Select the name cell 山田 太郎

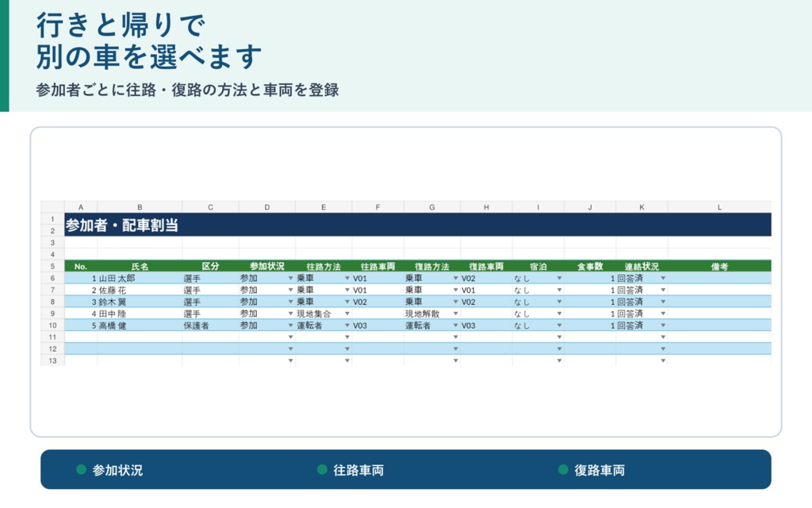(140, 279)
